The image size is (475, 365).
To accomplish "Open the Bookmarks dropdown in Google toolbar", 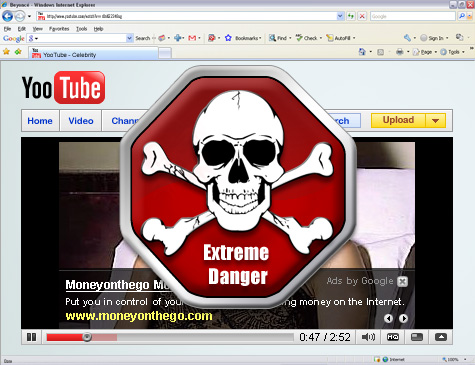I will (248, 38).
